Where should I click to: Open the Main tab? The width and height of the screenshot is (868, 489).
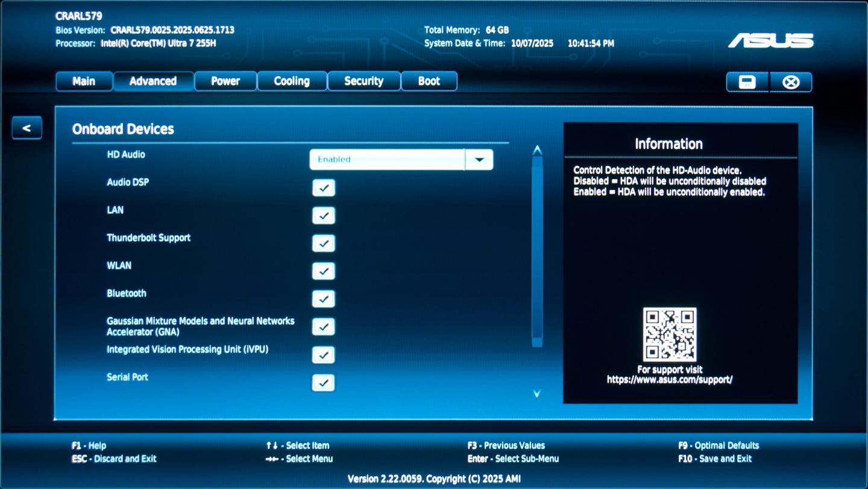tap(84, 81)
